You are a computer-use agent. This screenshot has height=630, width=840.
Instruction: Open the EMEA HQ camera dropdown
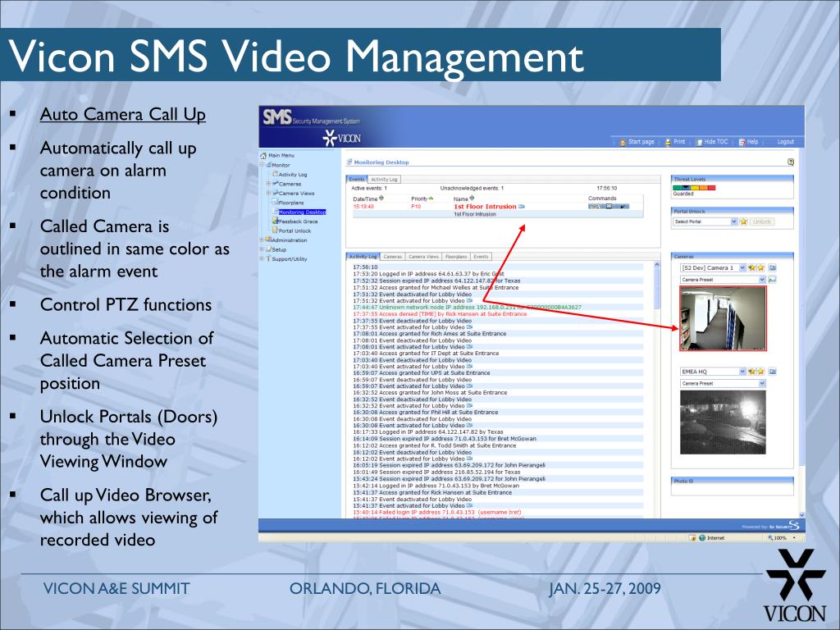[x=742, y=372]
